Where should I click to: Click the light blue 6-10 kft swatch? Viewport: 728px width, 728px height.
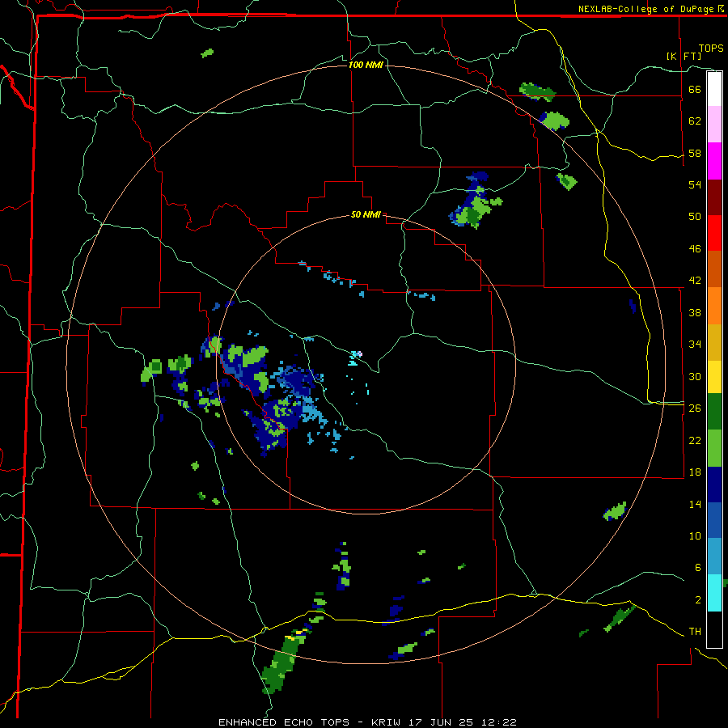[714, 557]
